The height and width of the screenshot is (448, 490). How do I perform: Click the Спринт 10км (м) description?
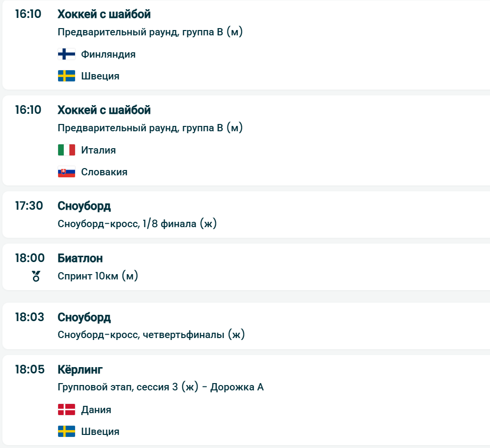98,277
